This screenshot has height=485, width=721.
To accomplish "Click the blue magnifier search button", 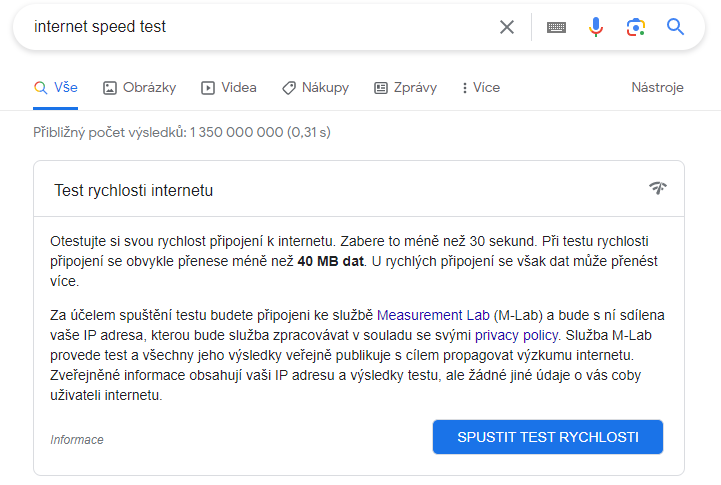I will click(675, 27).
